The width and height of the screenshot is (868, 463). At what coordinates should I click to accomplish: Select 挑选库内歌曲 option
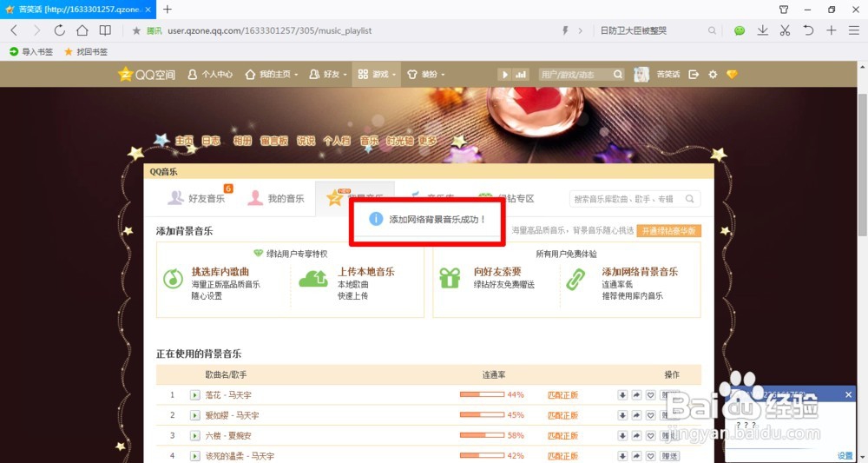[220, 272]
